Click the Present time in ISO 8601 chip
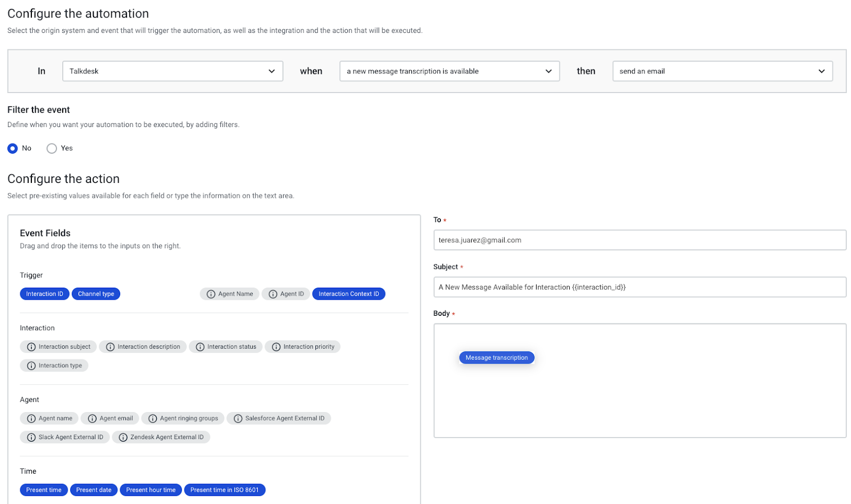 (224, 490)
